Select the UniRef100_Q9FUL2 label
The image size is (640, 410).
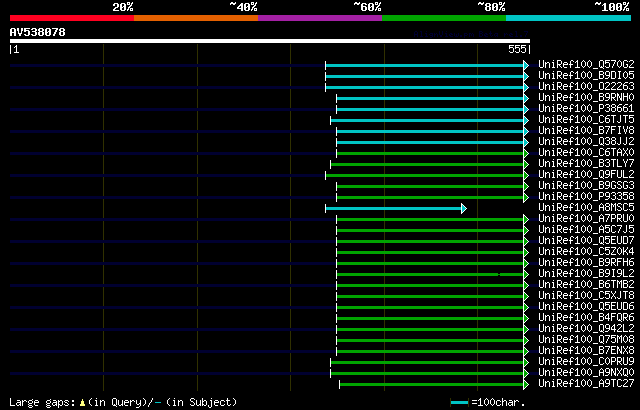[586, 175]
